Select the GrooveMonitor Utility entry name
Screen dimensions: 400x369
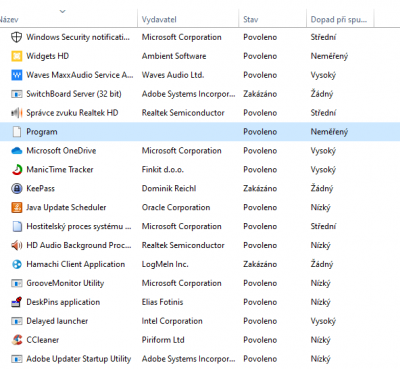[65, 283]
